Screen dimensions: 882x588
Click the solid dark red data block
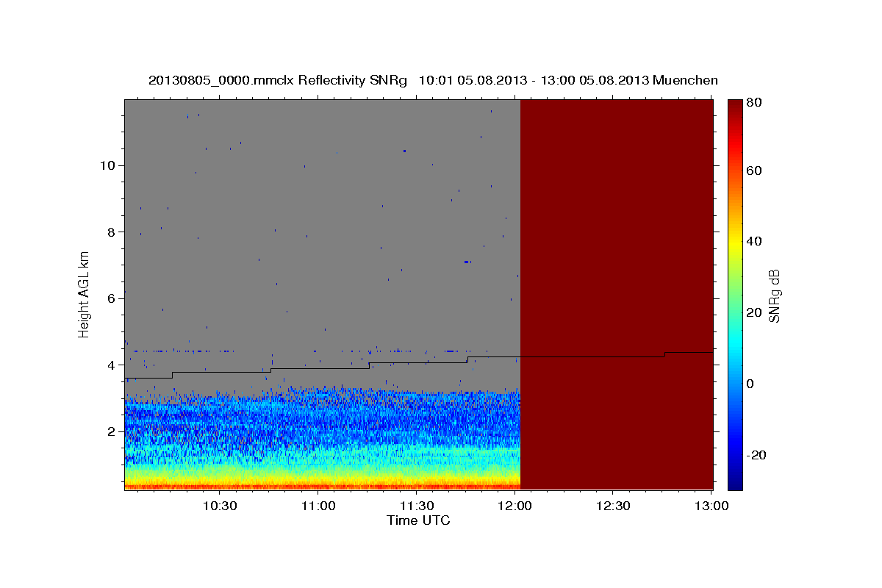pos(617,294)
